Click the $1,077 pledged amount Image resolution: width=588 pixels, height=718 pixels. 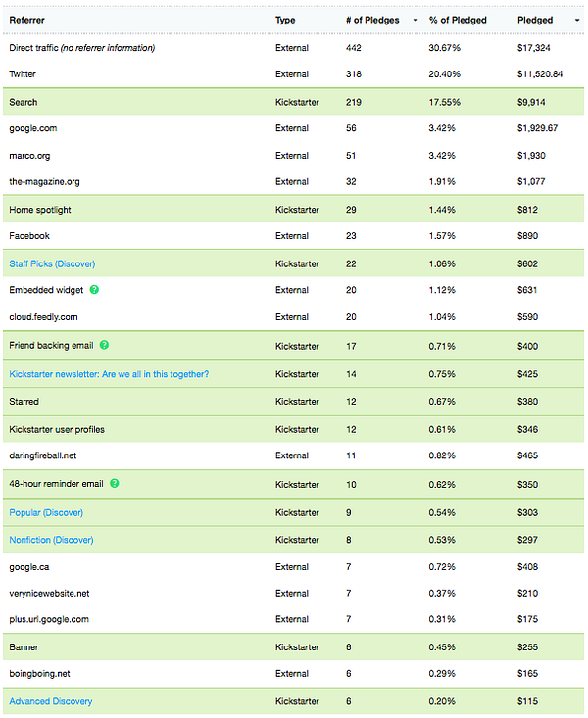pos(531,182)
